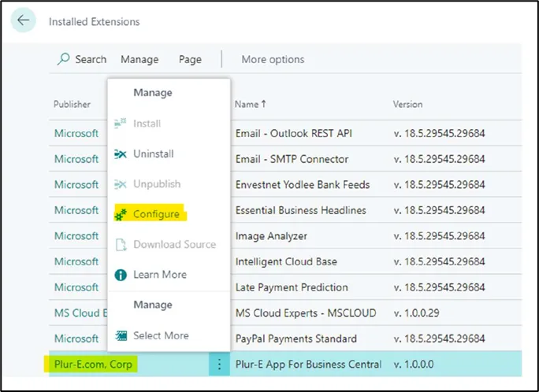Screen dimensions: 539x392
Task: Click version cell of Image Analyzer row
Action: point(439,236)
